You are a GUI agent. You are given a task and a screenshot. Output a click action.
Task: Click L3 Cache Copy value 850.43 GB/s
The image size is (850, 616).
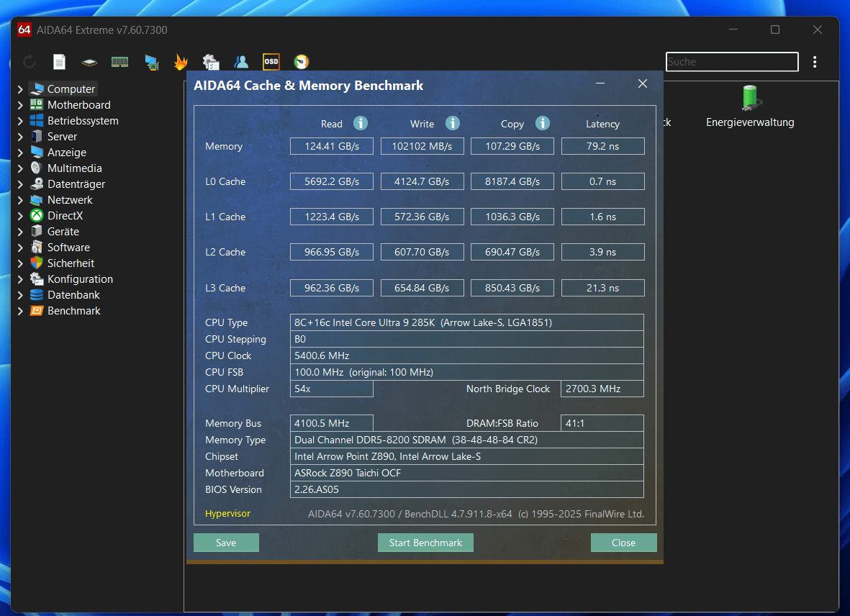[512, 288]
